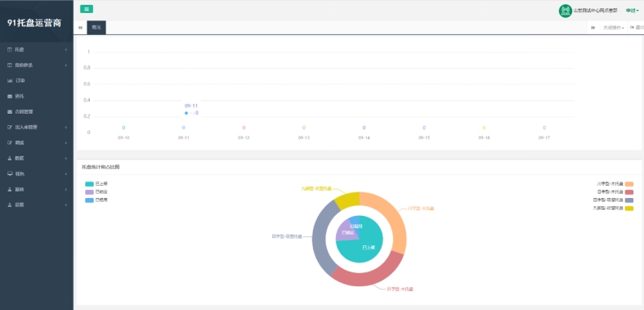
Task: Toggle the 已上架 legend series
Action: 96,184
